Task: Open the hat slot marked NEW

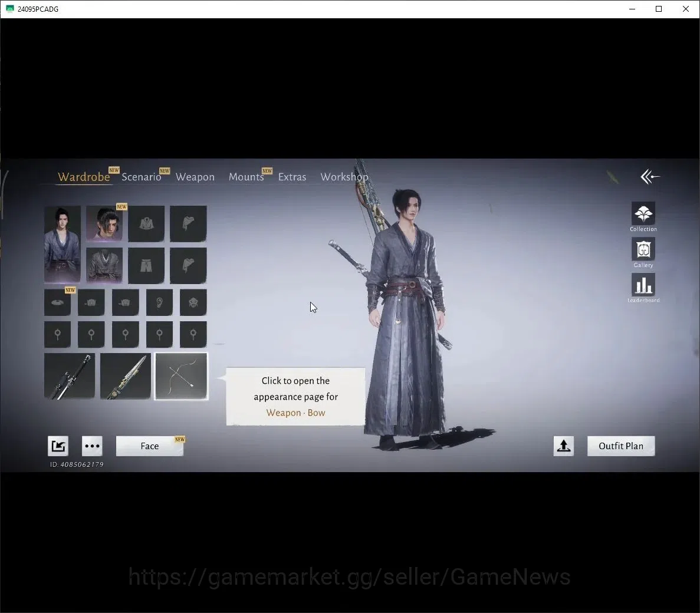Action: coord(58,302)
